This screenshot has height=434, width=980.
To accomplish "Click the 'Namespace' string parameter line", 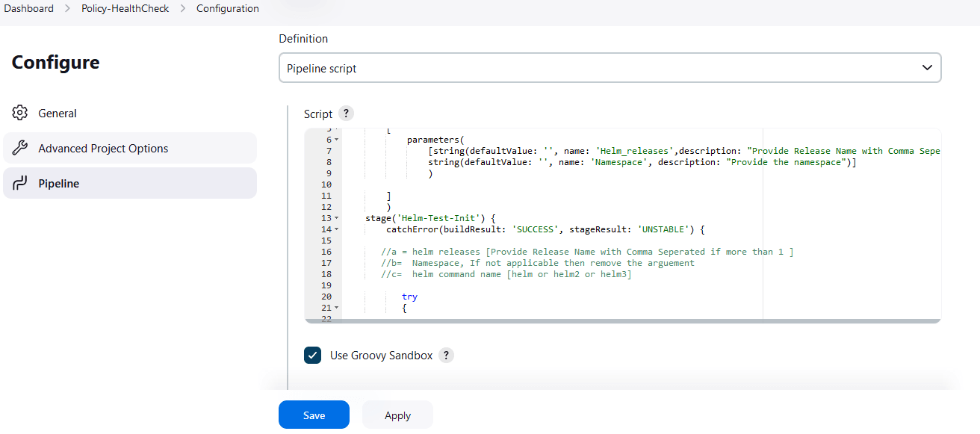I will click(642, 162).
